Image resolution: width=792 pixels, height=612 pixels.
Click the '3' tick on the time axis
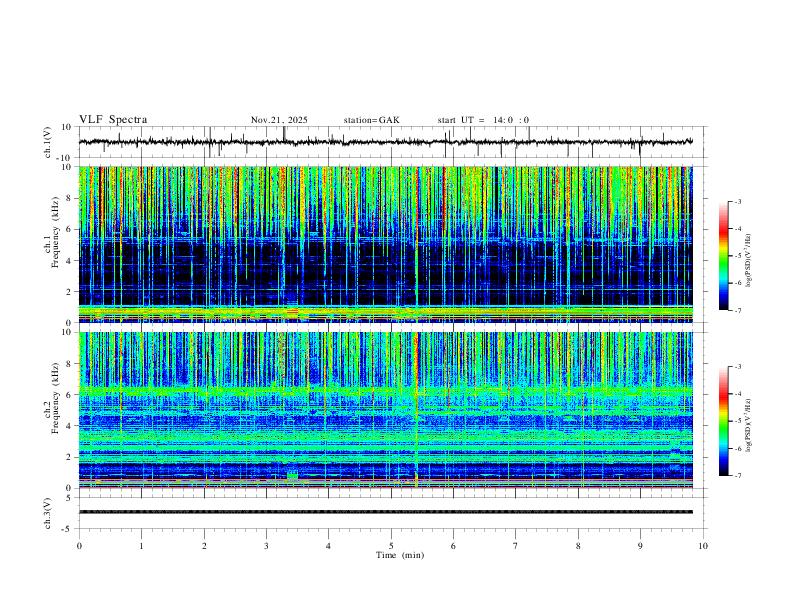click(266, 546)
